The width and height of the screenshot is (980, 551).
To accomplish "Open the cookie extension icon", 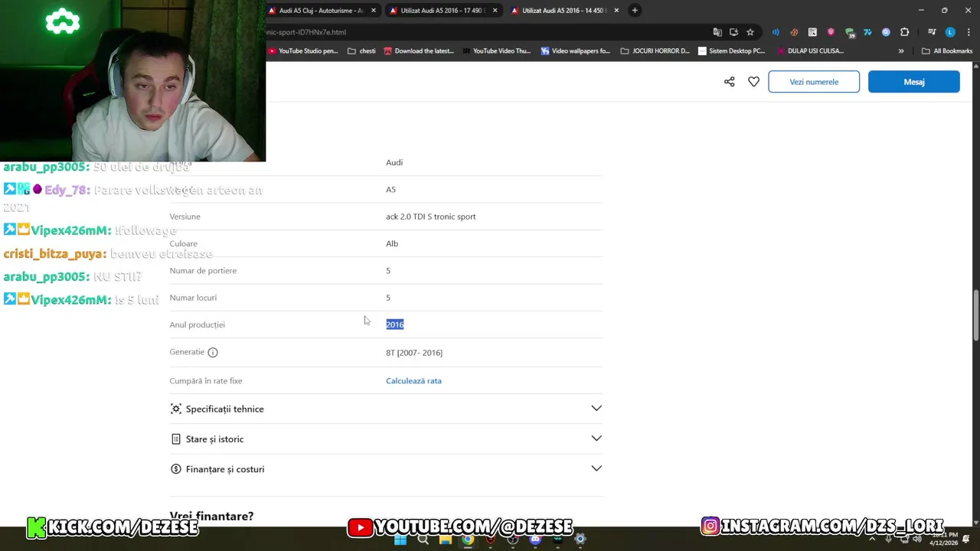I will pos(794,32).
